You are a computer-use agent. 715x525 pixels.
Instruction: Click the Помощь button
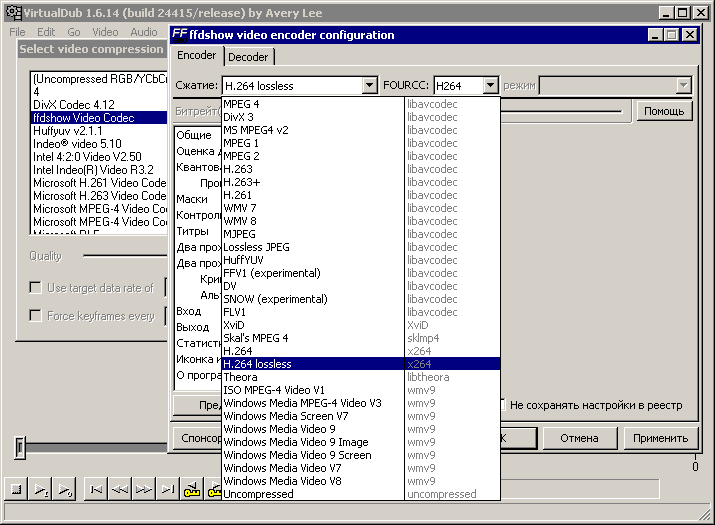(664, 111)
